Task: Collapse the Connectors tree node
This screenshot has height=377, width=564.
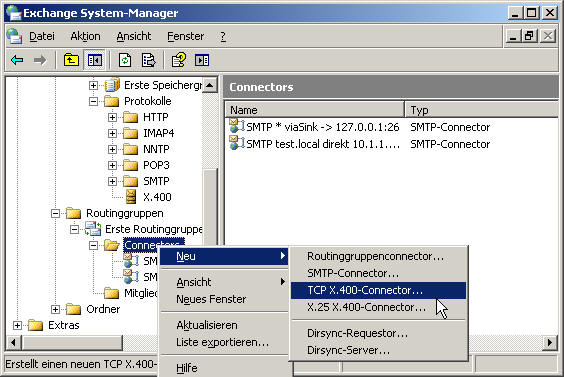Action: coord(93,245)
